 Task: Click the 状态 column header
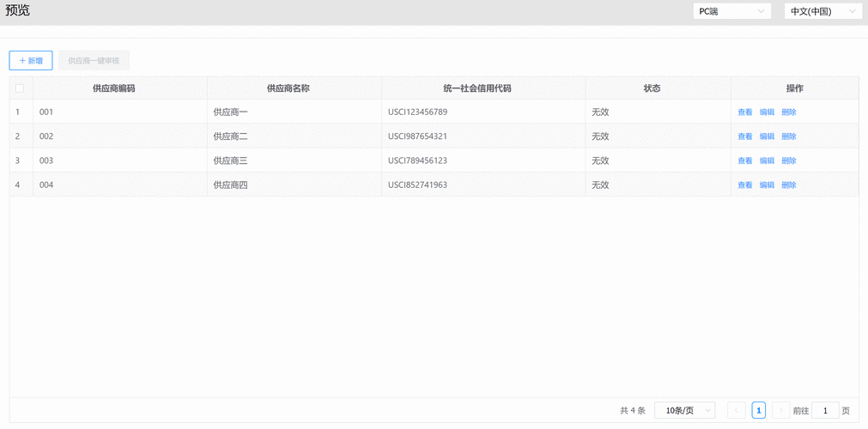point(652,88)
